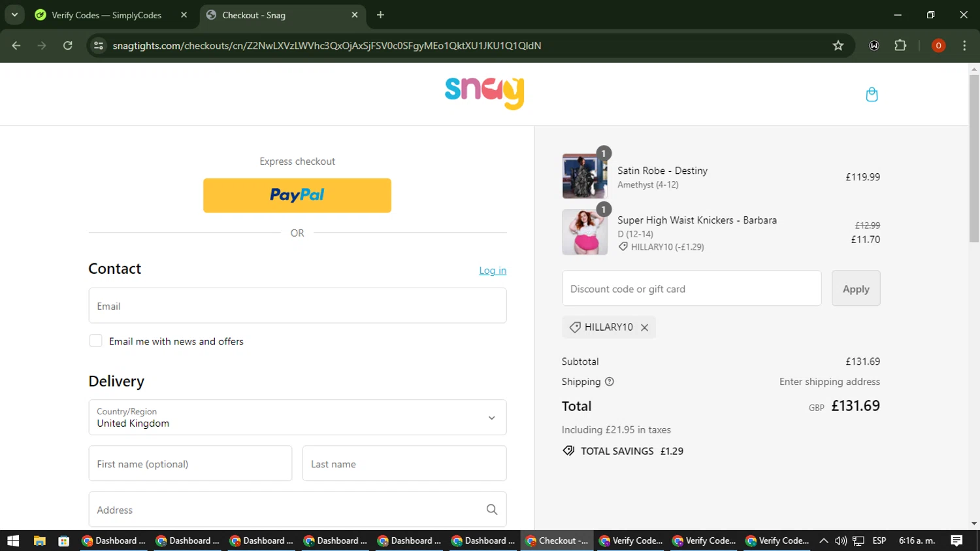Click 'Enter shipping address' text
The height and width of the screenshot is (551, 980).
[x=829, y=382]
